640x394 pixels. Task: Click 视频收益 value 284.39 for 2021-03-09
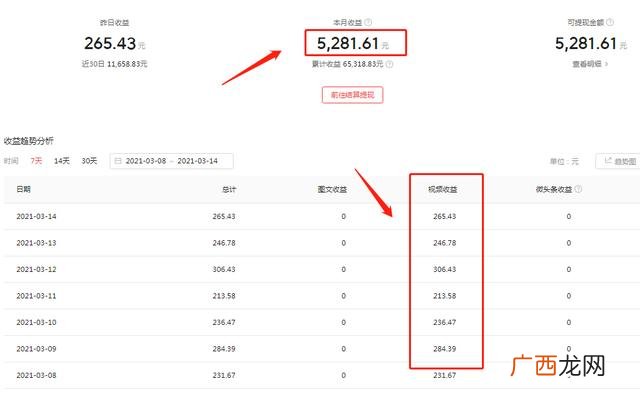(444, 349)
